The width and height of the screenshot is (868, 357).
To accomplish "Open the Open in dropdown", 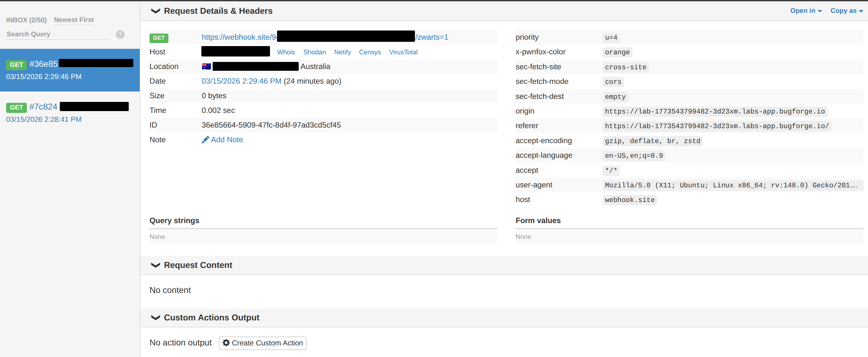I will [806, 10].
